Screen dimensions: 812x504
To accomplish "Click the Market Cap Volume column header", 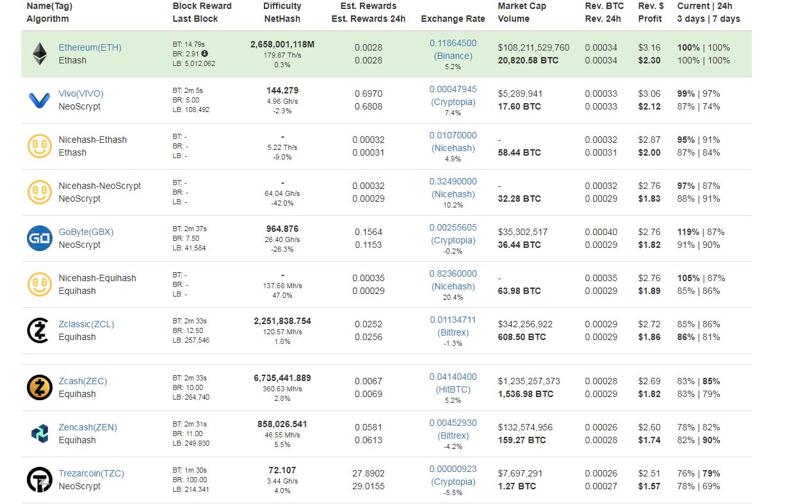I will (522, 12).
